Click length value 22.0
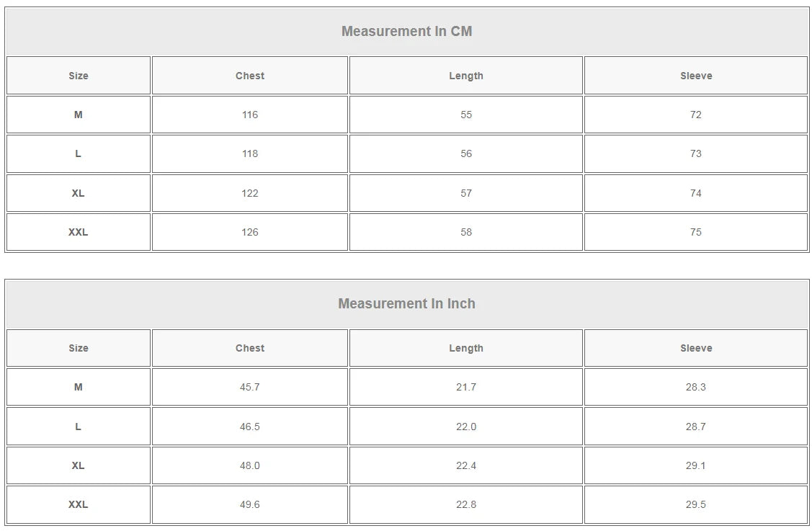The width and height of the screenshot is (812, 531). (465, 427)
